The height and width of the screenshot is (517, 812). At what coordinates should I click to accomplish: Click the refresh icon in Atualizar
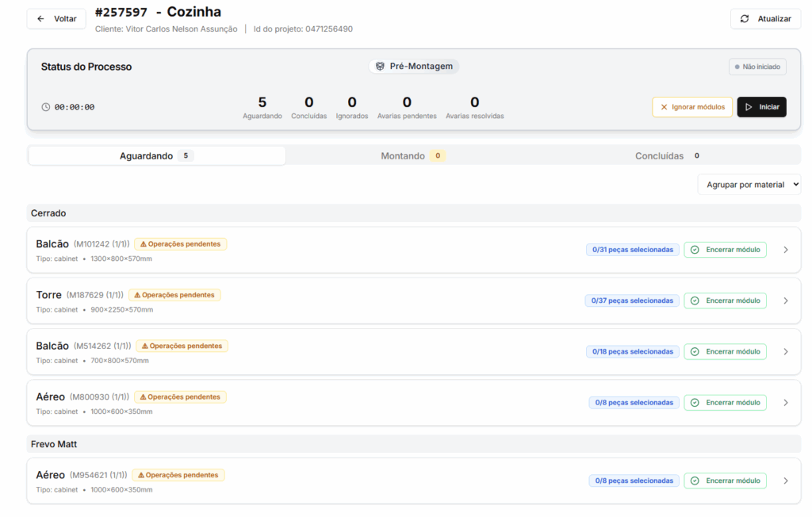(x=745, y=19)
